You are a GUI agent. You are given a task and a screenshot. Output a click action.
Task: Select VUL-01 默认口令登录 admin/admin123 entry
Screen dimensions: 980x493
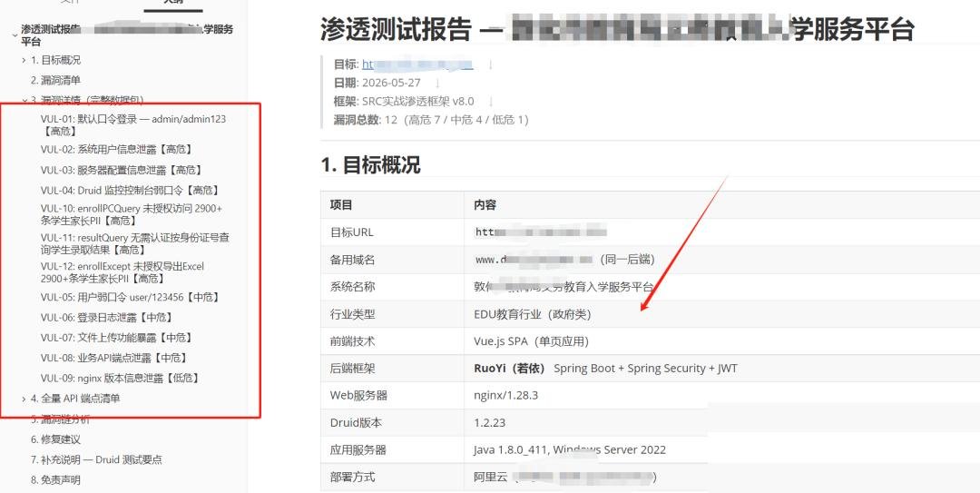133,124
